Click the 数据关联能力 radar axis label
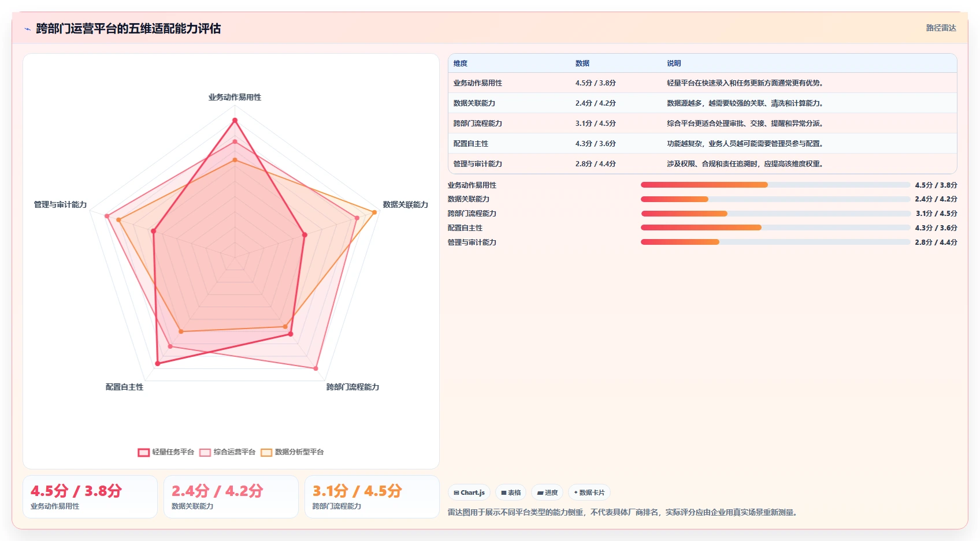 point(405,204)
